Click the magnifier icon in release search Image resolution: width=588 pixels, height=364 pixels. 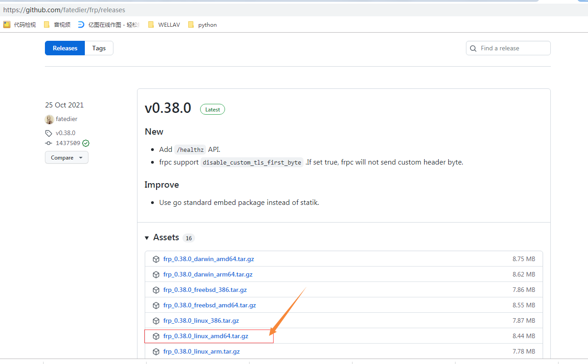click(474, 49)
